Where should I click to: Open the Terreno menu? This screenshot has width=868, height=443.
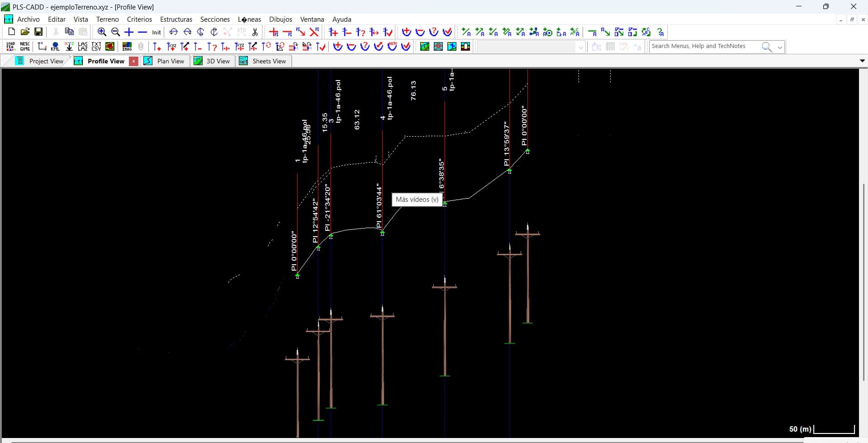pos(107,19)
